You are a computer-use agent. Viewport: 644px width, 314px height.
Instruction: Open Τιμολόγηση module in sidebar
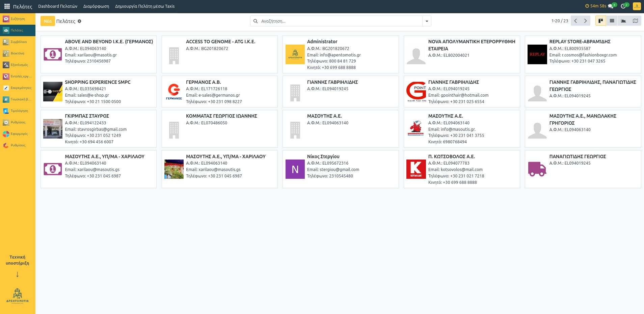click(18, 111)
